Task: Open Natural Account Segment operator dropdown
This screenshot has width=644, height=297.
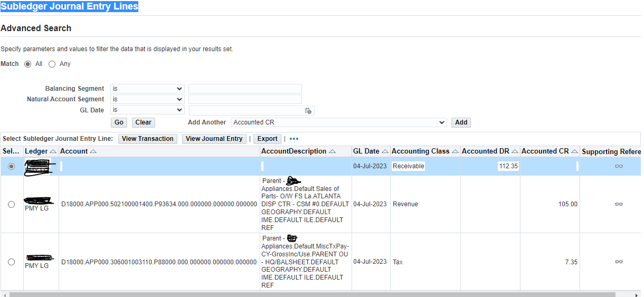Action: click(x=147, y=99)
